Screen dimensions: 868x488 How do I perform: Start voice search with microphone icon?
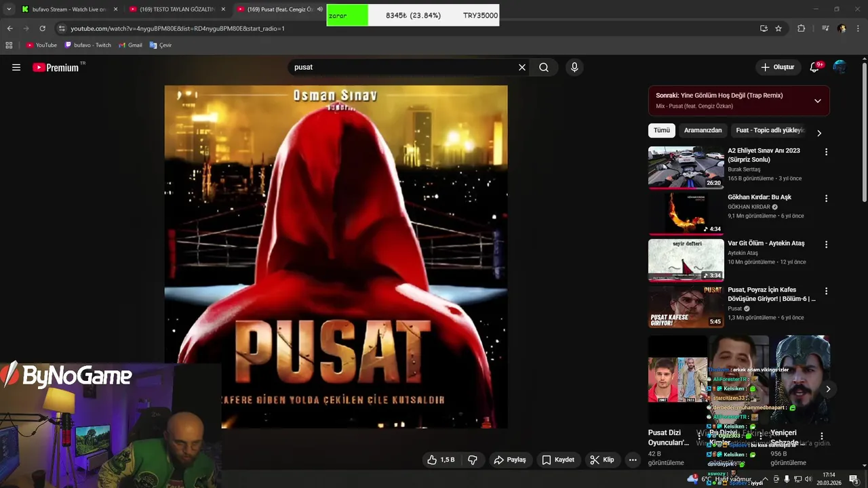pyautogui.click(x=574, y=67)
